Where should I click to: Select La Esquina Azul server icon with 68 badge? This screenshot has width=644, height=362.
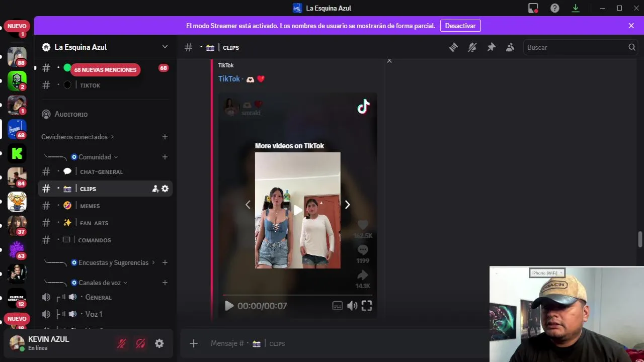[17, 129]
